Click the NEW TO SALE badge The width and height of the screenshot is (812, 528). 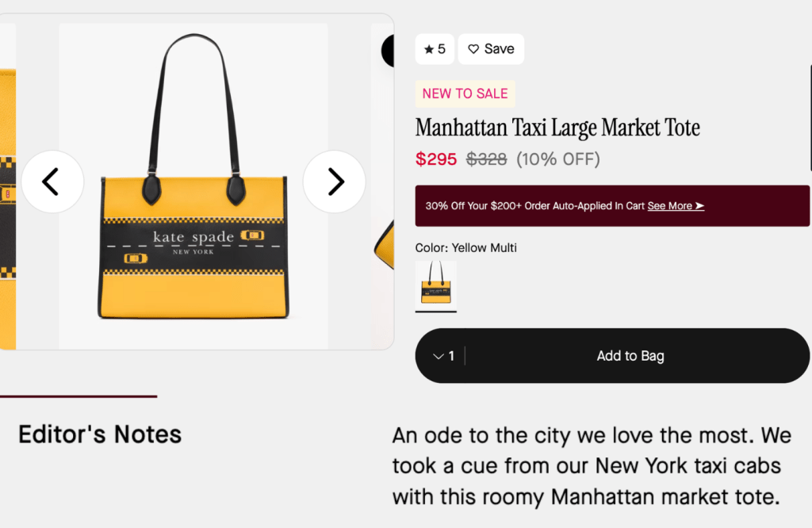tap(465, 94)
